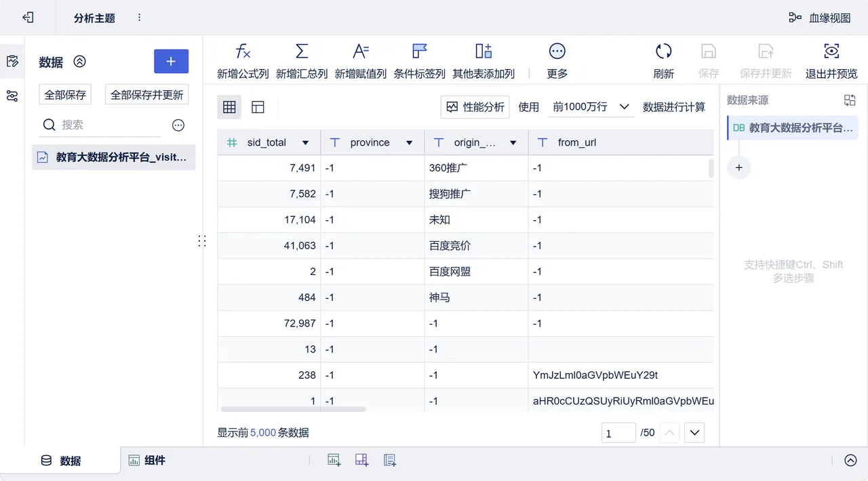Expand the bottom panel with up-chevron circle
The height and width of the screenshot is (481, 868).
coord(850,461)
